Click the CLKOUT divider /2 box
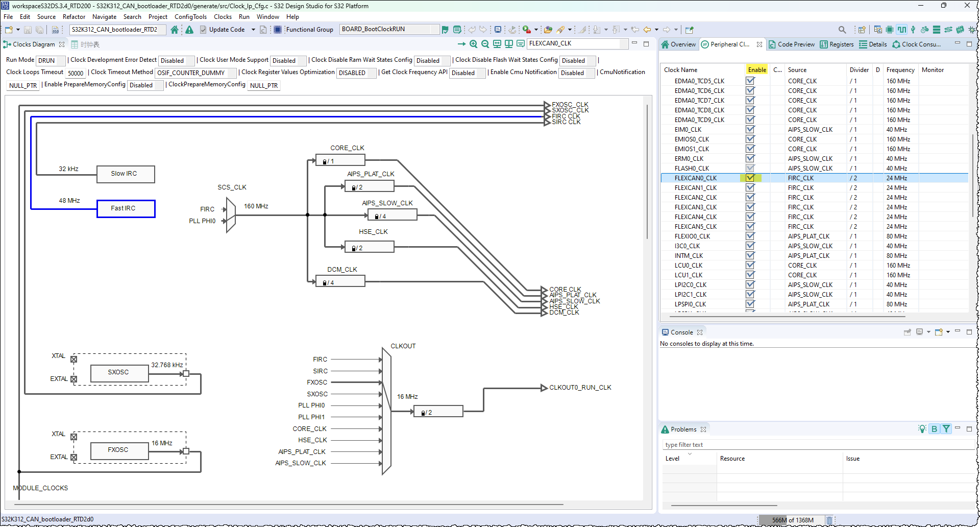Screen dimensions: 980x527 point(438,412)
